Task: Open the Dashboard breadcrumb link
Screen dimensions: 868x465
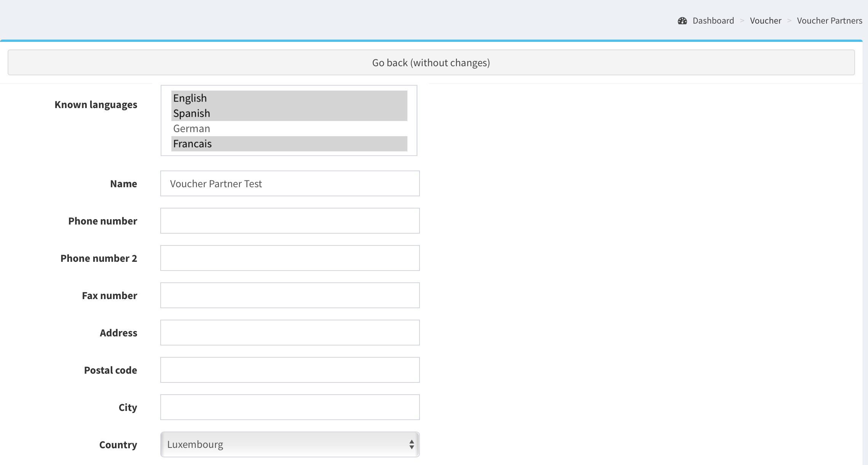Action: point(713,21)
